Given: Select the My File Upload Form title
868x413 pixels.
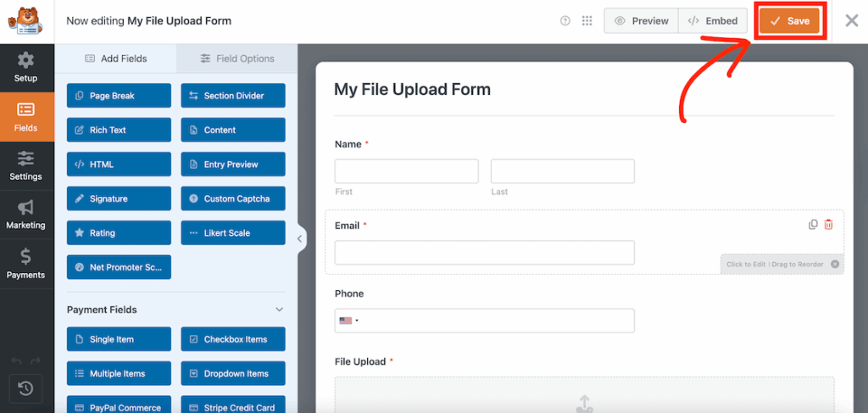Looking at the screenshot, I should pyautogui.click(x=413, y=89).
